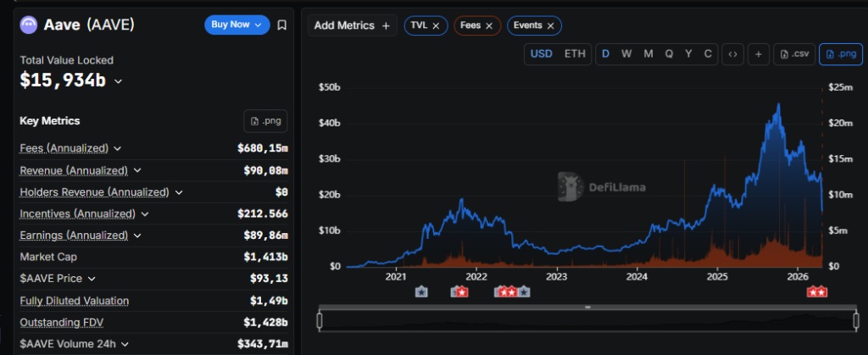Select USD chart denomination
Image resolution: width=868 pixels, height=355 pixels.
pyautogui.click(x=542, y=54)
